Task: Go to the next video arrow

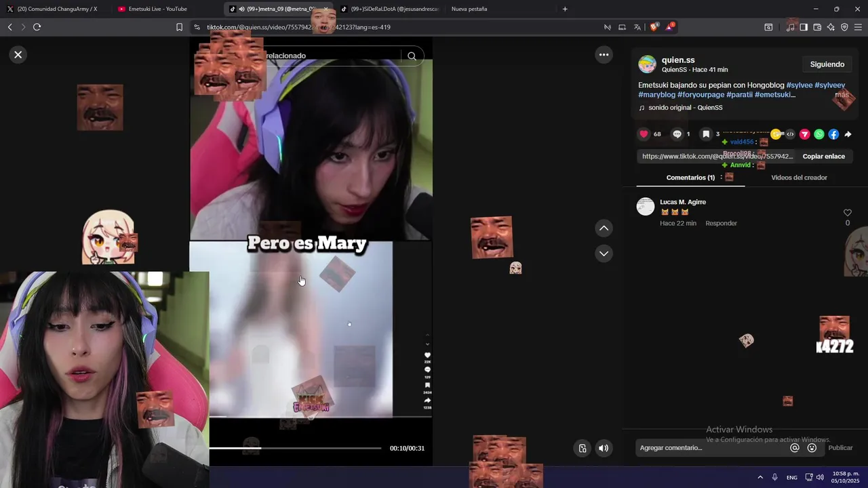Action: tap(604, 253)
